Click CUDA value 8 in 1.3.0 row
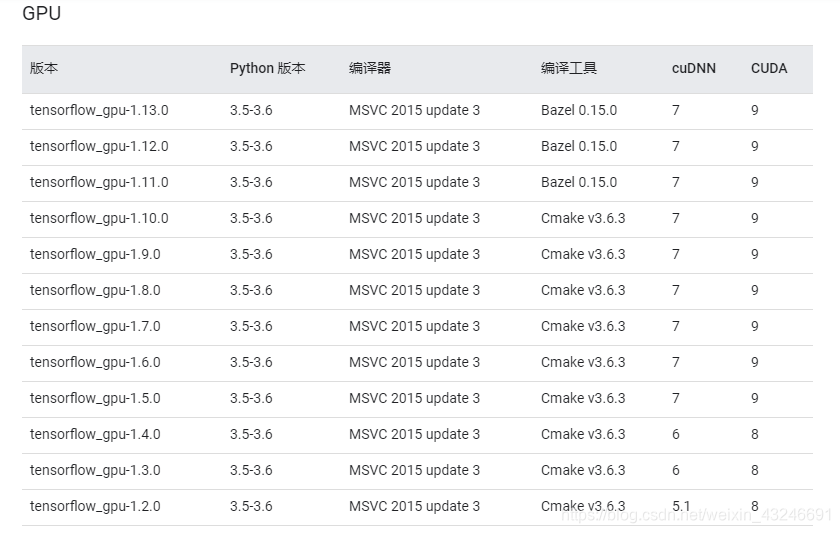The image size is (840, 533). (x=755, y=470)
